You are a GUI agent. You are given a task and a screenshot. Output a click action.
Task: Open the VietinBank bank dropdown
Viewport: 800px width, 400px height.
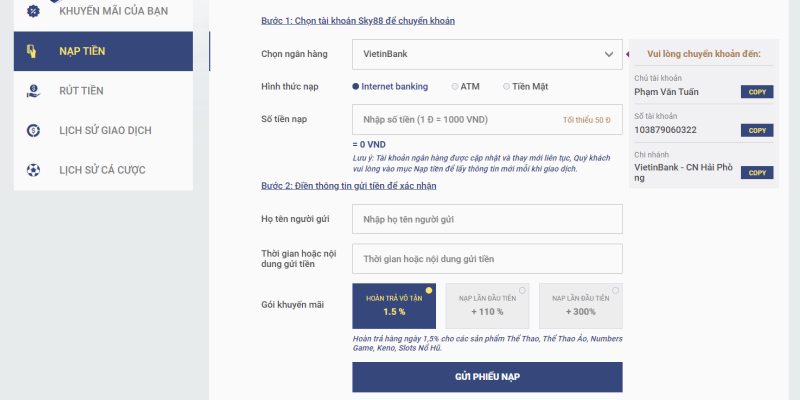click(486, 54)
